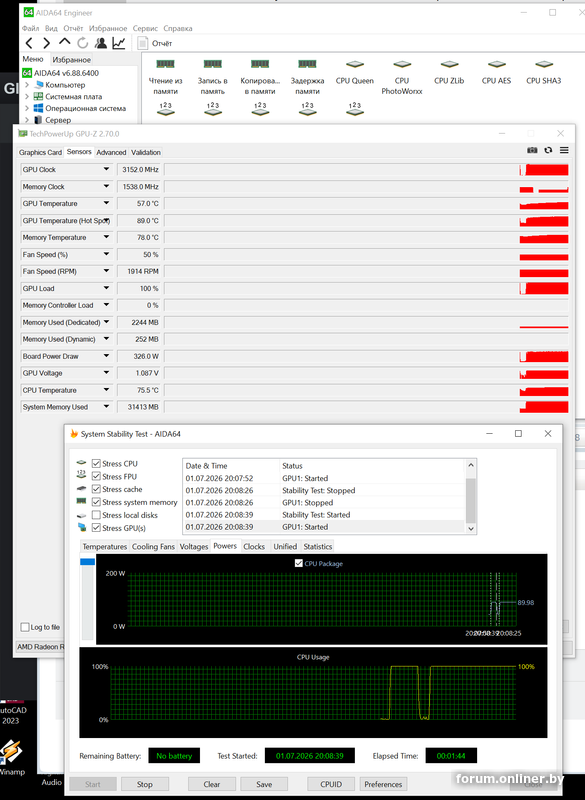The height and width of the screenshot is (800, 585).
Task: Select log row 'Stability Test: Stopped'
Action: (x=324, y=490)
